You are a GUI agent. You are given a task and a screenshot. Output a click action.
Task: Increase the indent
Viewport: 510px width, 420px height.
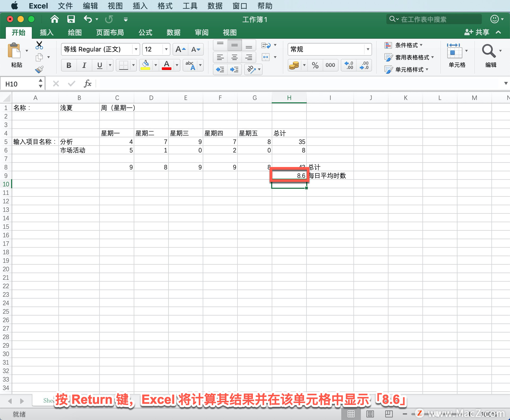[235, 70]
